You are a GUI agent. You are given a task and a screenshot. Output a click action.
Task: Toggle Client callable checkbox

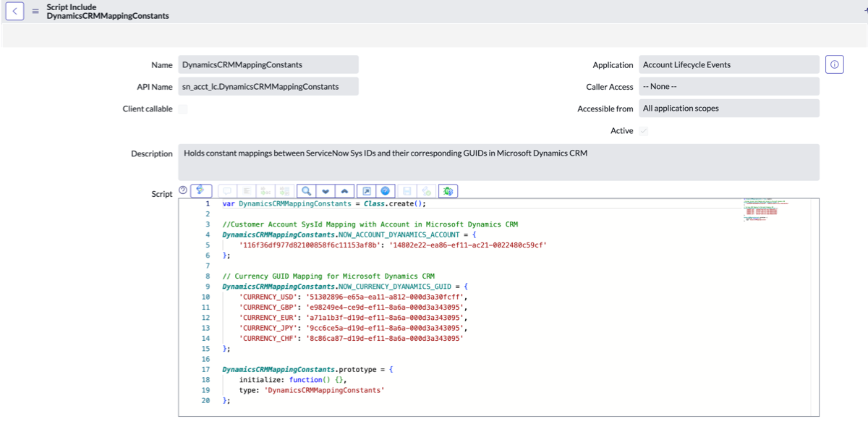click(x=183, y=109)
